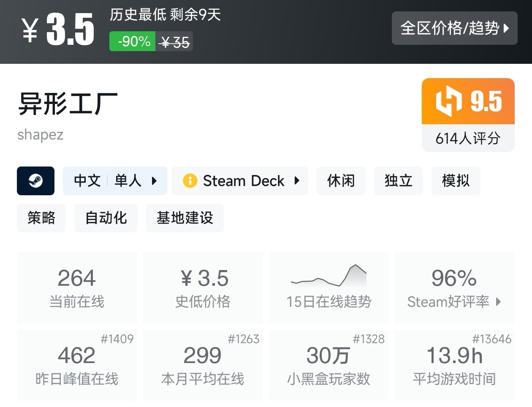Tap the ¥3.5 史低价格 stat card
This screenshot has width=532, height=407.
click(x=203, y=288)
